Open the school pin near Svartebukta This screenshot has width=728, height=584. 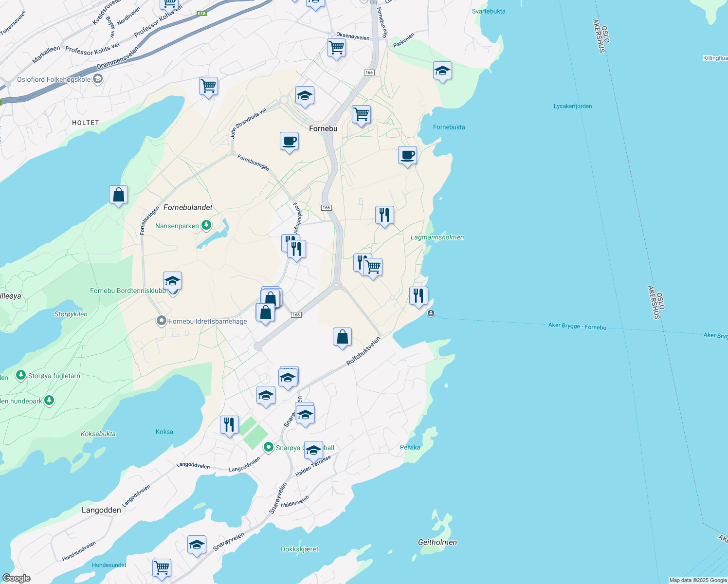point(442,71)
